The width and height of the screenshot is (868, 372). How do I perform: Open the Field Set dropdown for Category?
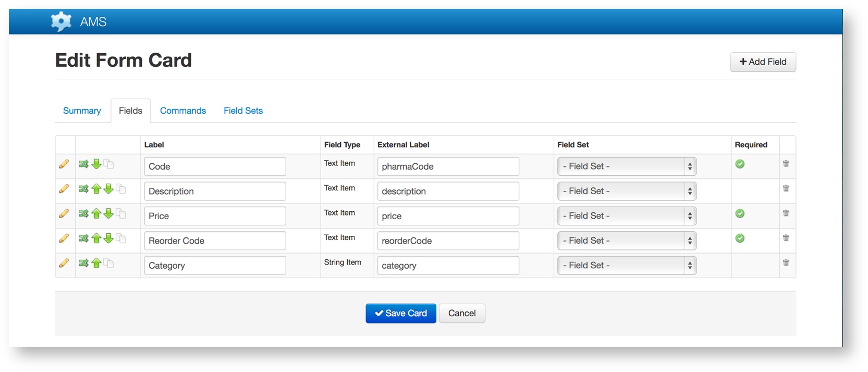coord(627,266)
